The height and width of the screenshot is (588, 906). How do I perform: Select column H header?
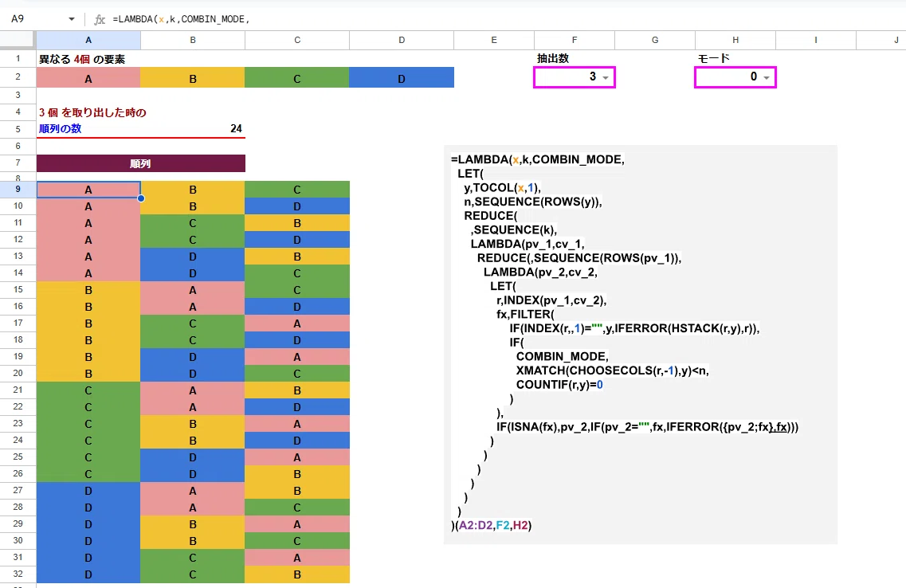coord(735,40)
